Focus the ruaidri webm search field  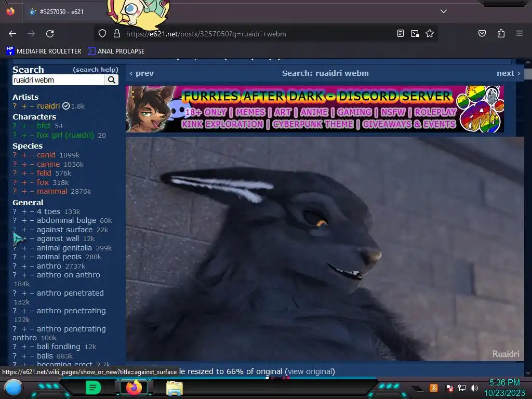pos(58,79)
